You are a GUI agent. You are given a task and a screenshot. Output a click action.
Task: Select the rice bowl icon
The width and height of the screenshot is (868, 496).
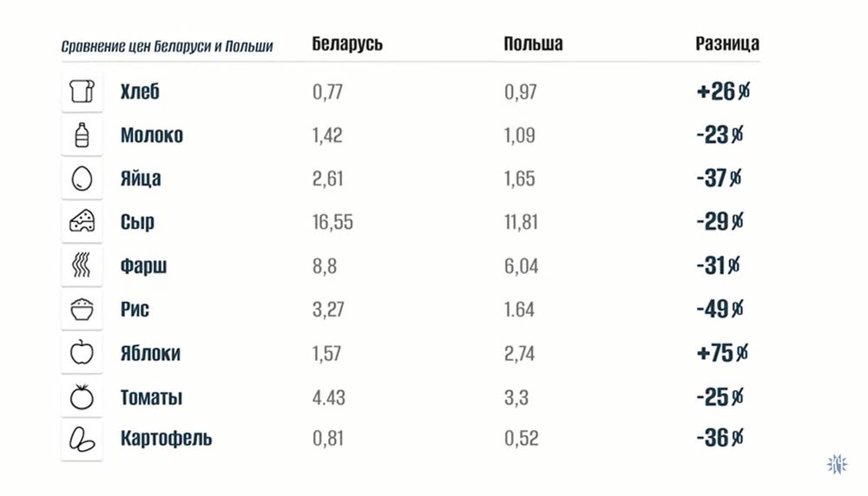[82, 310]
